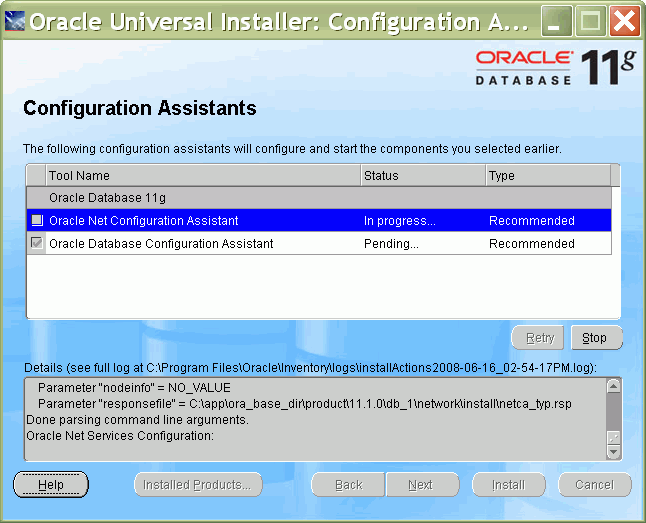
Task: Click the Details log path label
Action: pyautogui.click(x=310, y=368)
